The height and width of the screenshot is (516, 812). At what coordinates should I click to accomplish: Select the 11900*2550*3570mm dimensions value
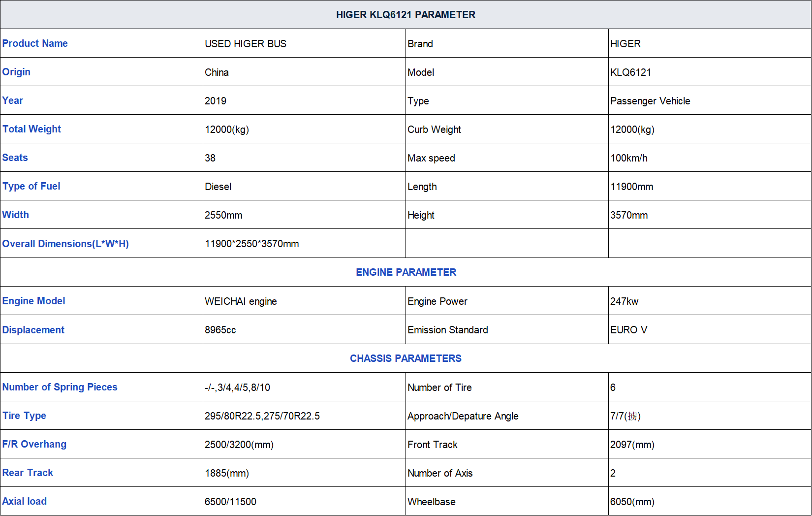pyautogui.click(x=252, y=244)
